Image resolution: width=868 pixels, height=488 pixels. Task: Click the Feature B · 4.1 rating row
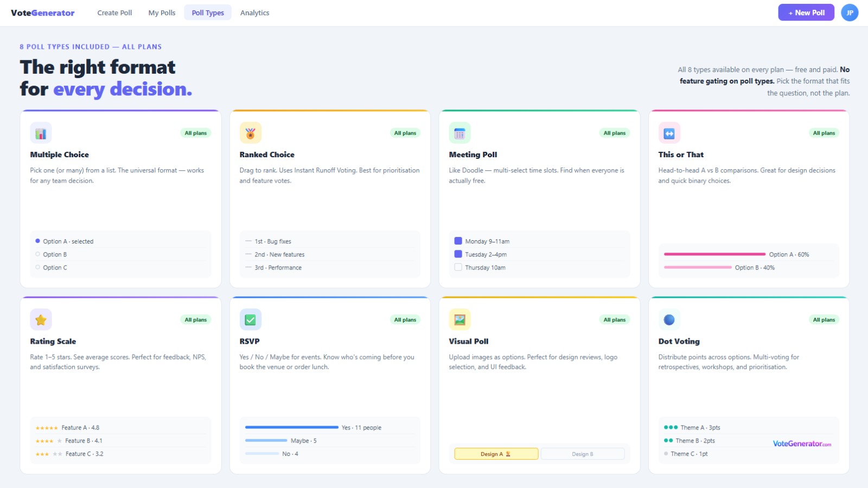[120, 440]
